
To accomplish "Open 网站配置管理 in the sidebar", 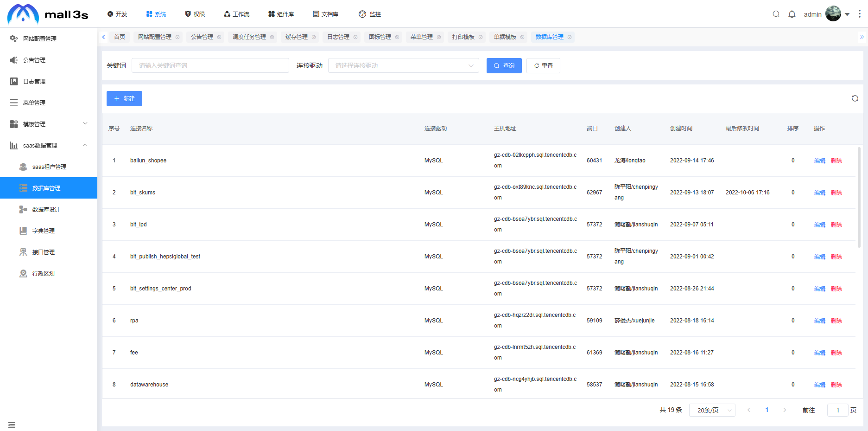I will pos(49,39).
